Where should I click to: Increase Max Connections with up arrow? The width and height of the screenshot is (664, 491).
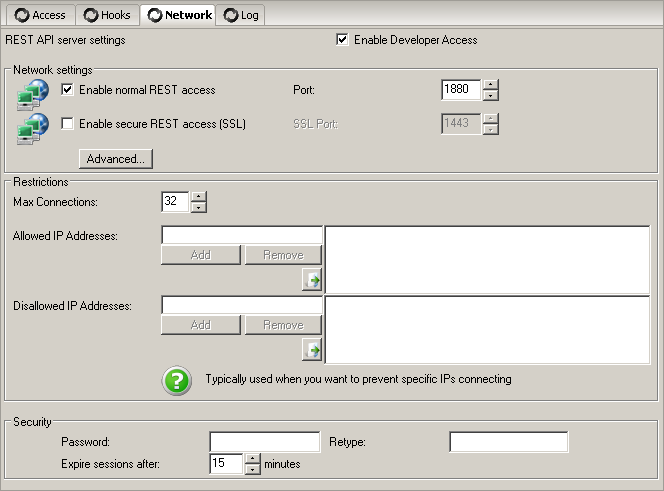click(x=198, y=197)
